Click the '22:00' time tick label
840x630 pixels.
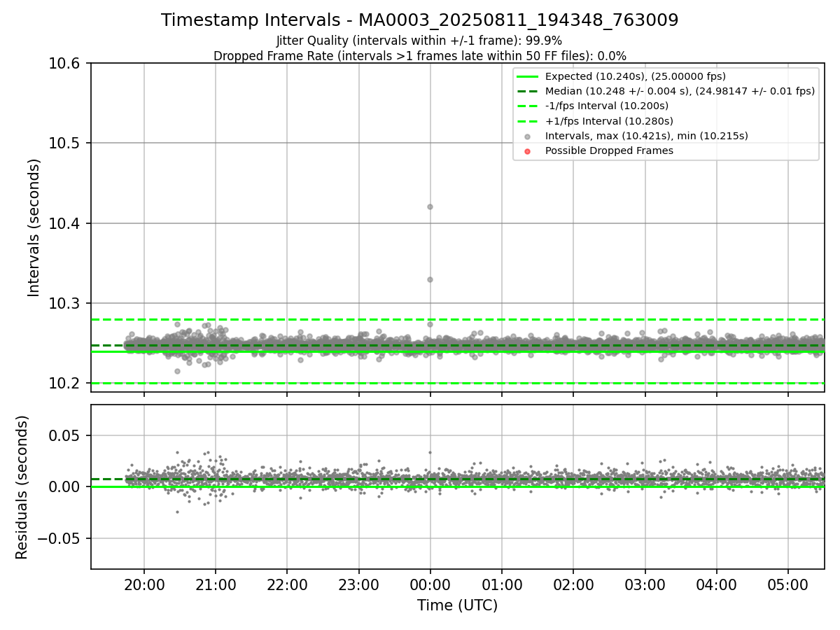pyautogui.click(x=287, y=584)
